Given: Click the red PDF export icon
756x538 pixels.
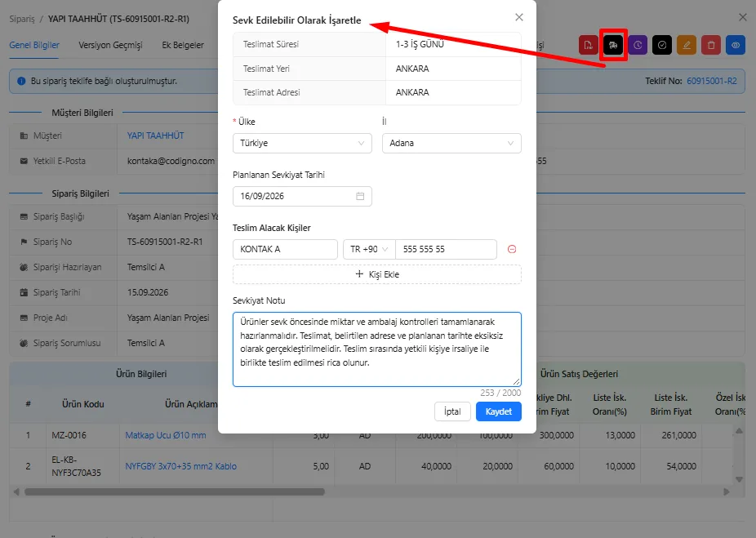Looking at the screenshot, I should (588, 46).
